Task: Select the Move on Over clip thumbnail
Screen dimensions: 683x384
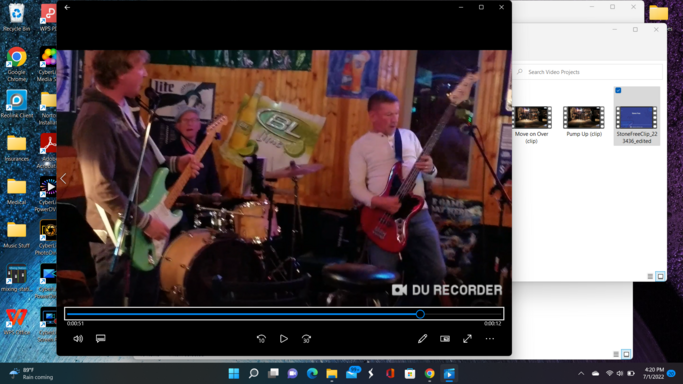Action: tap(531, 117)
